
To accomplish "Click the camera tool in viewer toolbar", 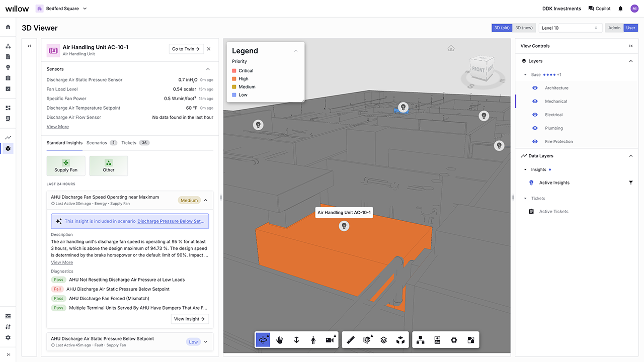I will point(331,340).
